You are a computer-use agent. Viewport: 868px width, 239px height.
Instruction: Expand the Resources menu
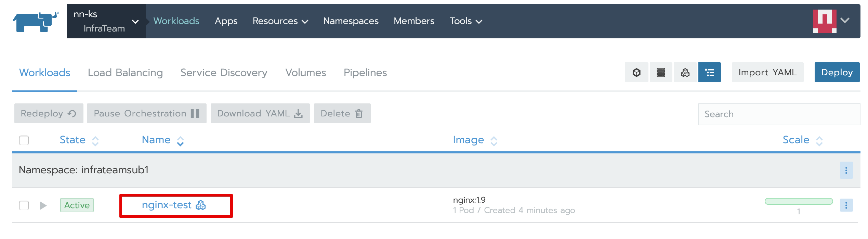pos(280,21)
